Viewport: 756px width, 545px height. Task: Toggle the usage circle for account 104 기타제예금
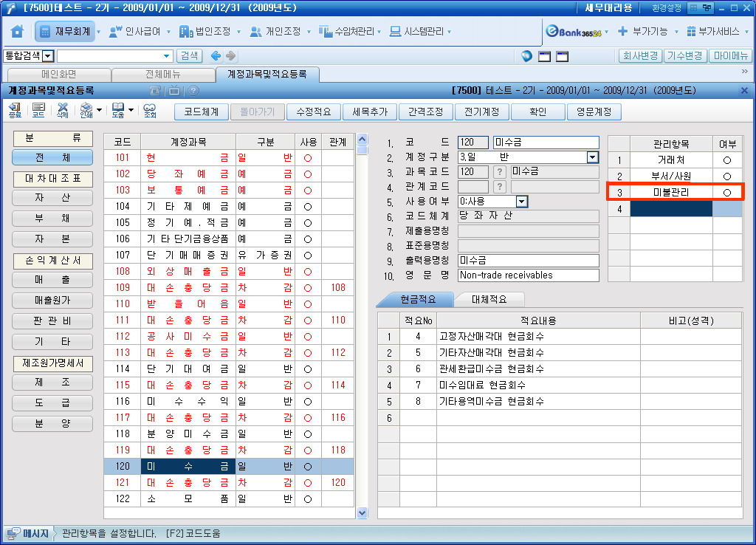[308, 207]
